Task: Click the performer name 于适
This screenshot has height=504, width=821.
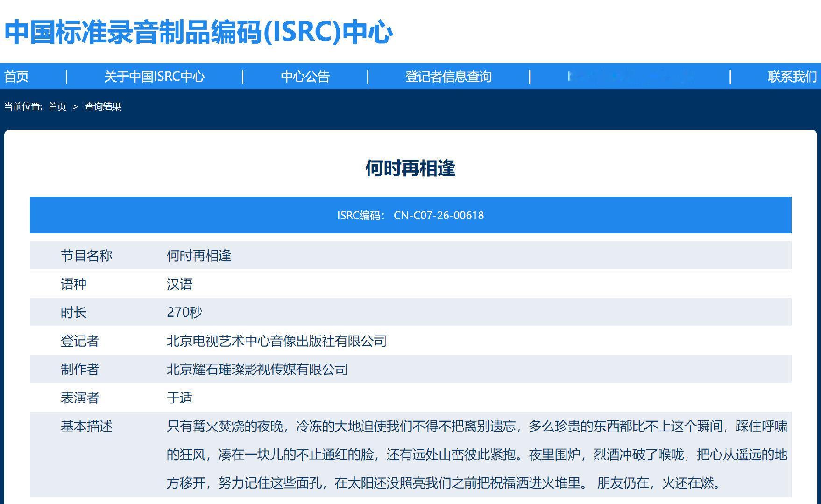Action: [180, 398]
